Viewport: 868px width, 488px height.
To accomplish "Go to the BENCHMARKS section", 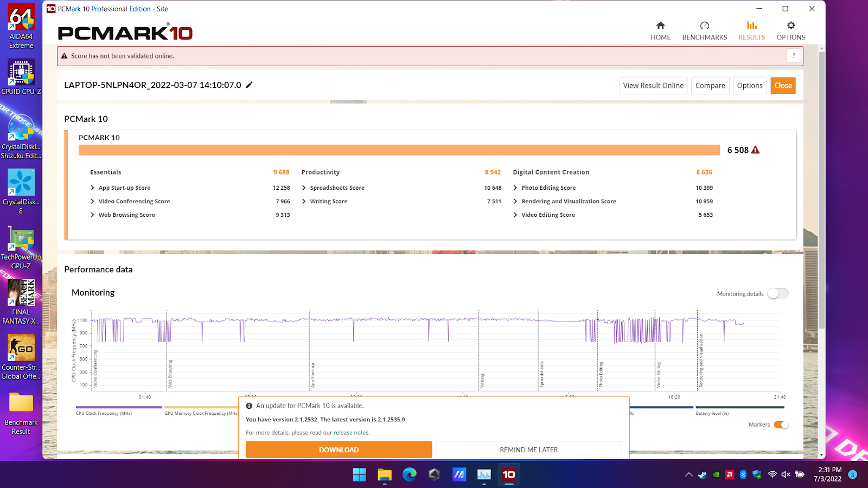I will 704,31.
